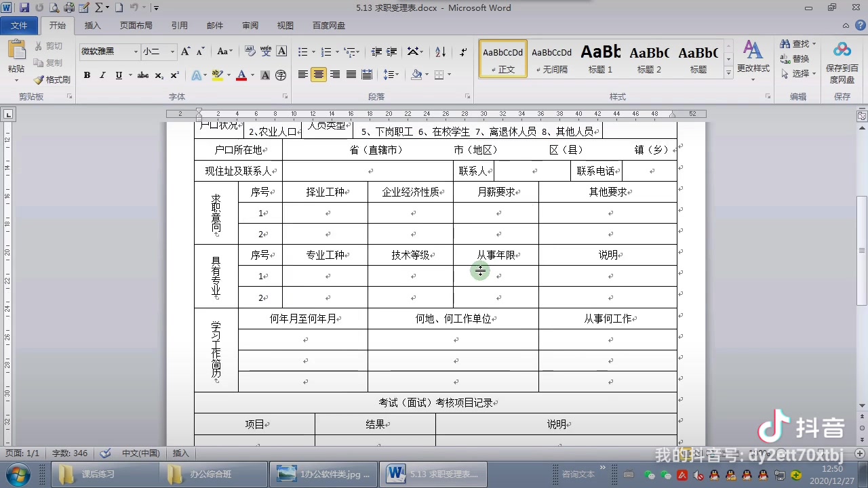Switch to the Insert (插入) tab
The width and height of the screenshot is (868, 488).
coord(92,26)
